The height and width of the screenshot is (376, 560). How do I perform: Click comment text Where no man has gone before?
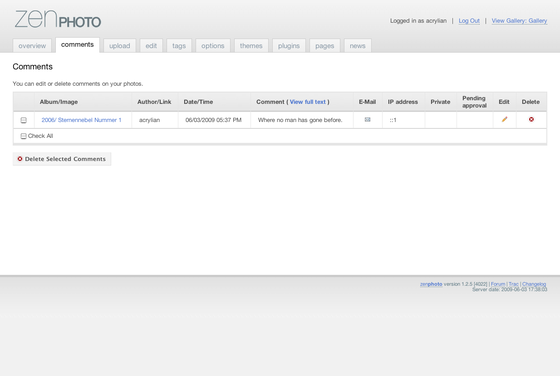[300, 120]
